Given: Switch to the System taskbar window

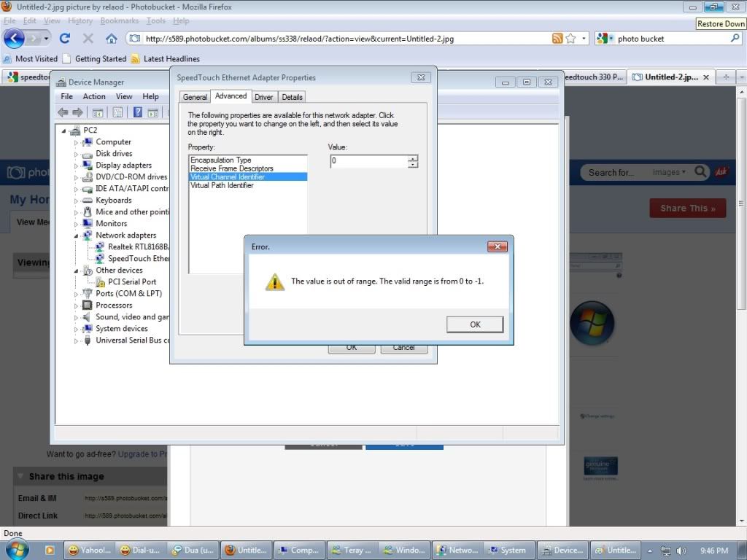Looking at the screenshot, I should click(508, 550).
